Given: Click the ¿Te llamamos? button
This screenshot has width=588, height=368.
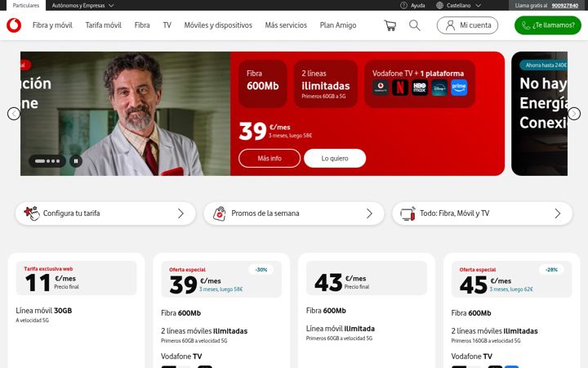Looking at the screenshot, I should [x=548, y=25].
